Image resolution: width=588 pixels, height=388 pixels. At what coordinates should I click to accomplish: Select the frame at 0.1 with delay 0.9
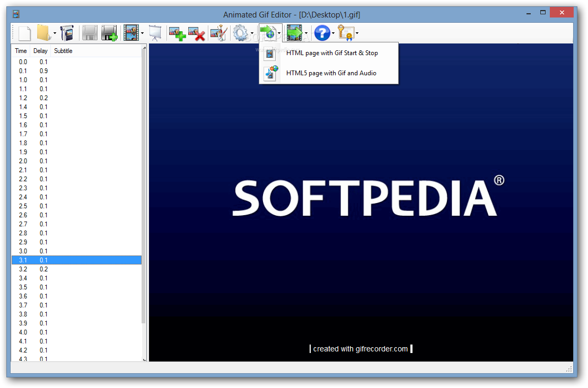point(76,71)
